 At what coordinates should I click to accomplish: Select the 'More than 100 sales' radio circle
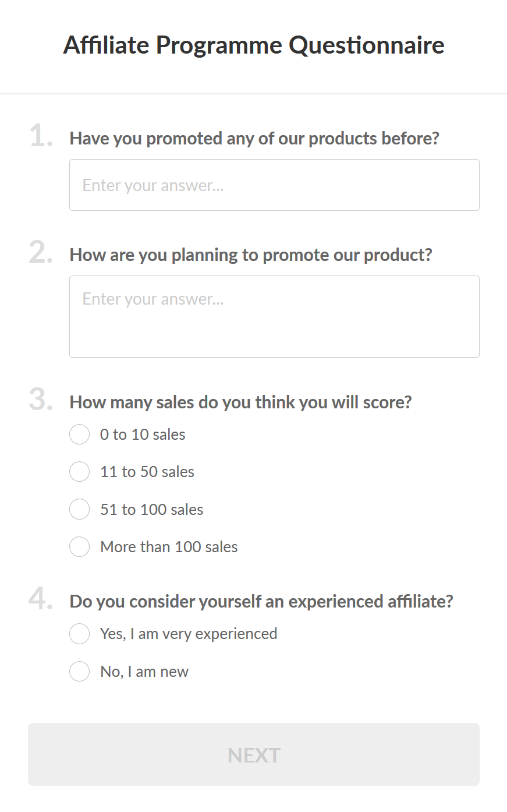[x=80, y=547]
